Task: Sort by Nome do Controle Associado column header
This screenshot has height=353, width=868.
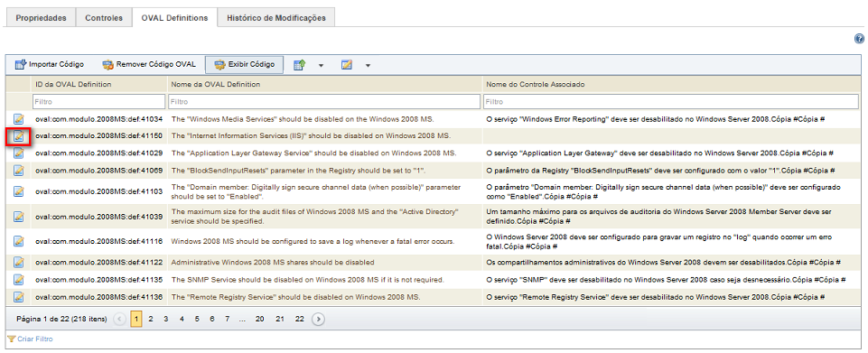Action: point(536,85)
